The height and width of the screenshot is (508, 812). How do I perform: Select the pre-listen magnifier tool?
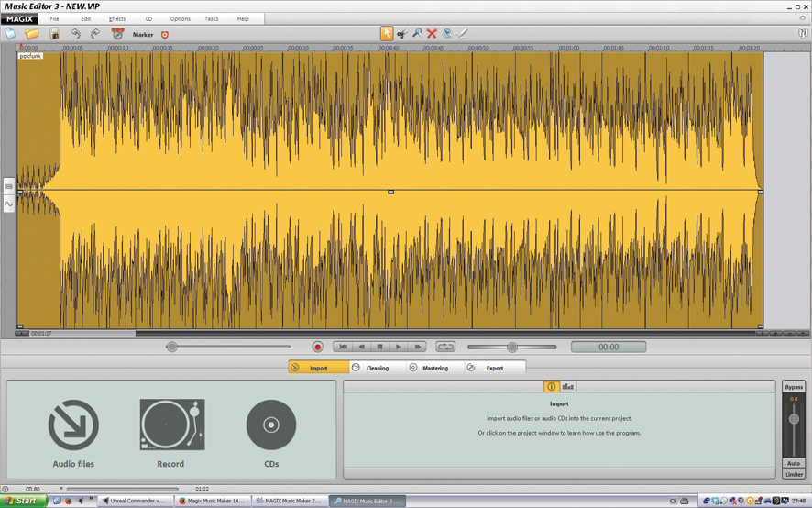click(447, 34)
